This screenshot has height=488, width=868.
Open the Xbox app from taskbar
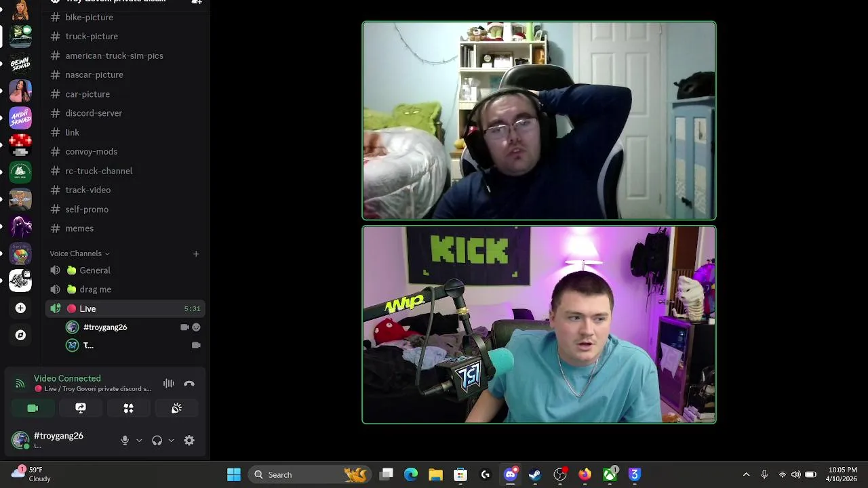pyautogui.click(x=610, y=474)
